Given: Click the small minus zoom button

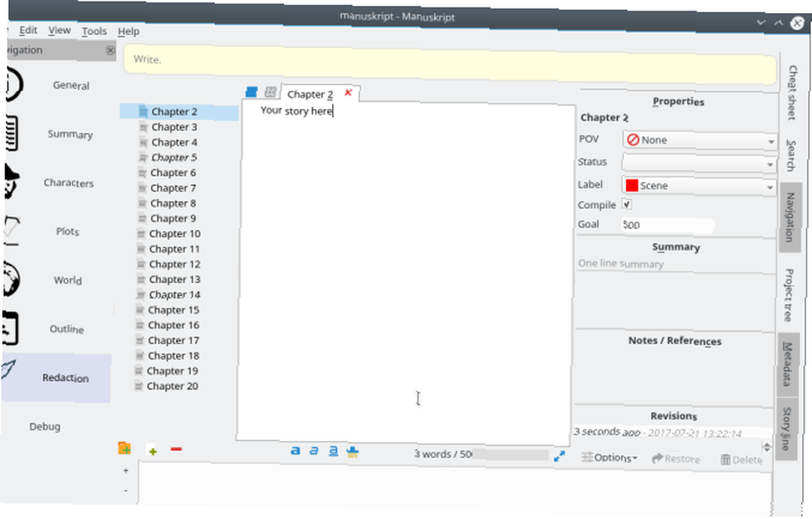Looking at the screenshot, I should 126,490.
